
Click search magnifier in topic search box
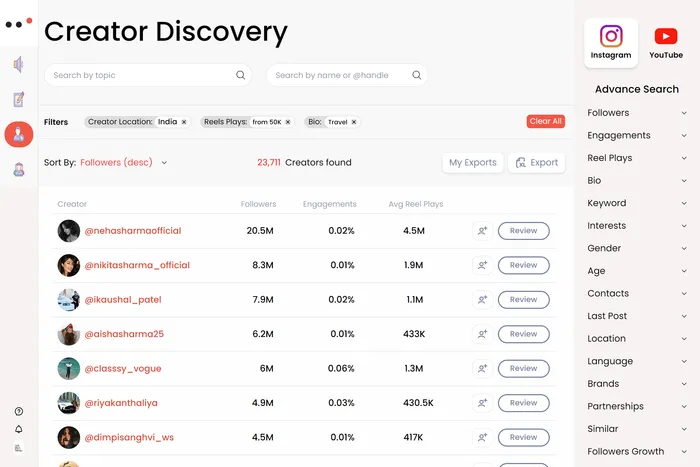click(240, 75)
